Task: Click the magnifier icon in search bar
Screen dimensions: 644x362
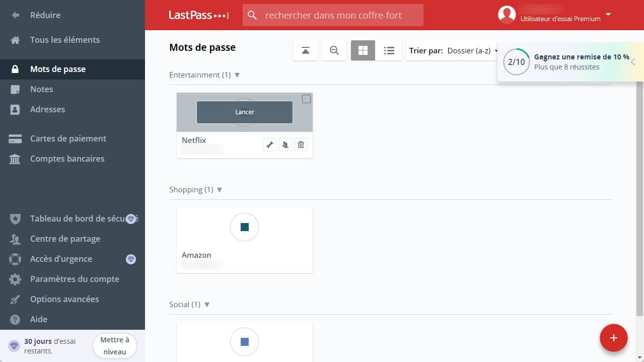Action: pos(253,15)
